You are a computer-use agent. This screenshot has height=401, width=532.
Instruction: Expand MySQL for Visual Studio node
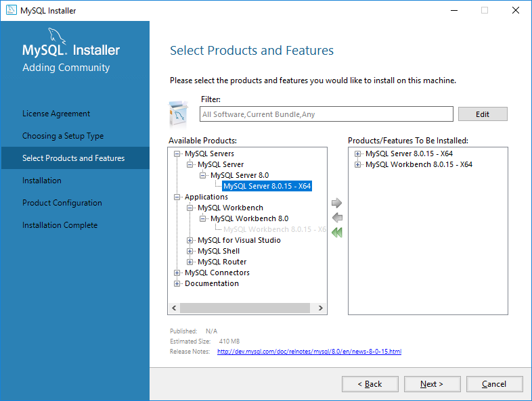click(x=190, y=240)
